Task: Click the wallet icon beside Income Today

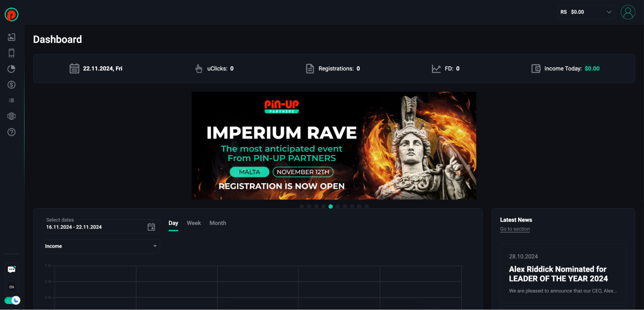Action: pos(536,69)
